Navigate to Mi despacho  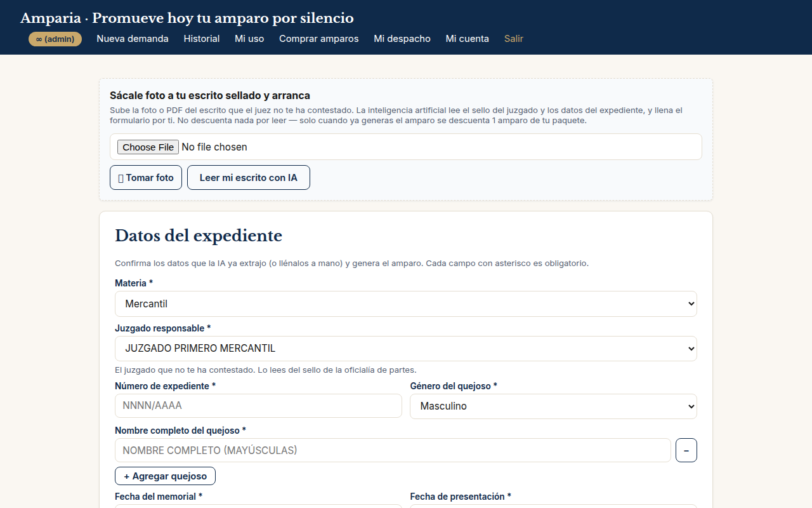tap(402, 39)
